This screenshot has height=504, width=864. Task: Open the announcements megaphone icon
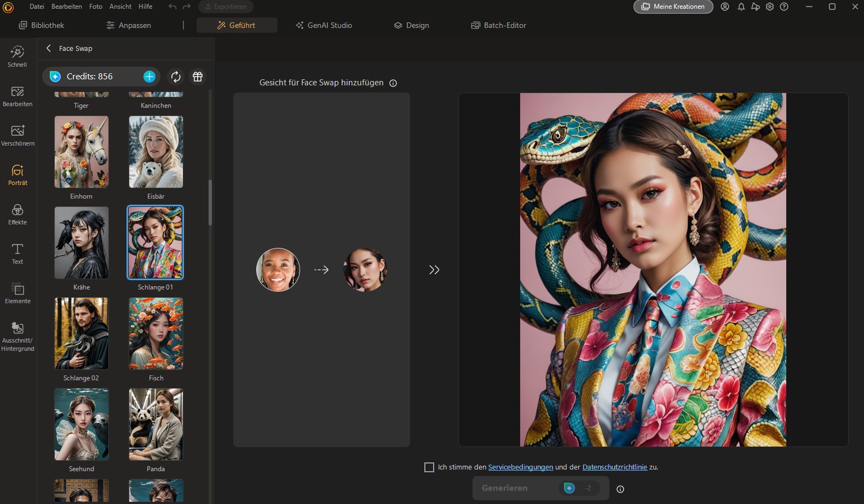pyautogui.click(x=755, y=7)
